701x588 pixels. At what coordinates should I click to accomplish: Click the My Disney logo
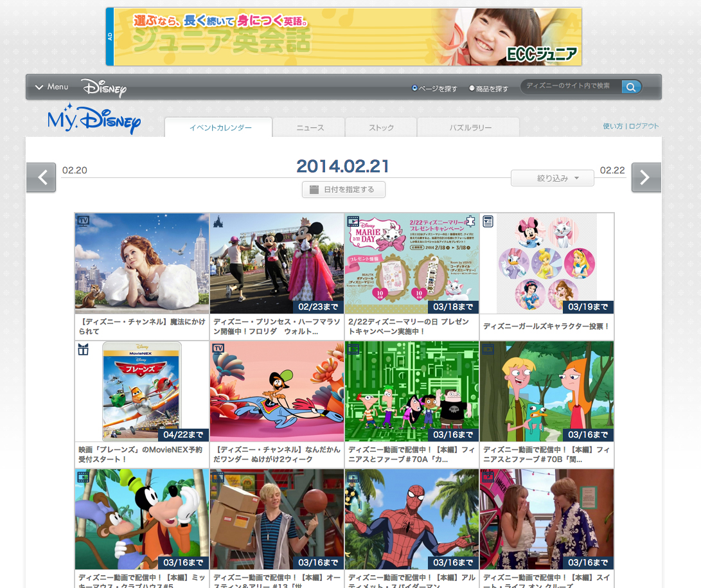[x=94, y=118]
